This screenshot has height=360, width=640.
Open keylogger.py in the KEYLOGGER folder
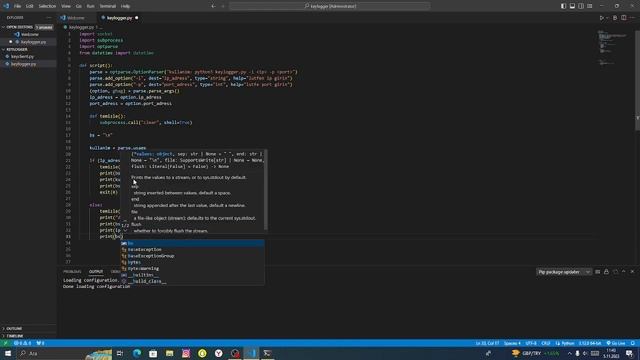pyautogui.click(x=23, y=64)
